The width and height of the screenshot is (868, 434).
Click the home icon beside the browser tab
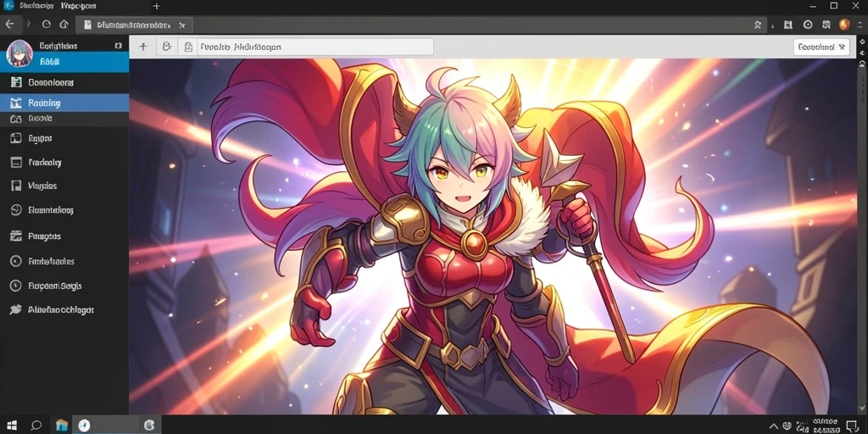(63, 25)
